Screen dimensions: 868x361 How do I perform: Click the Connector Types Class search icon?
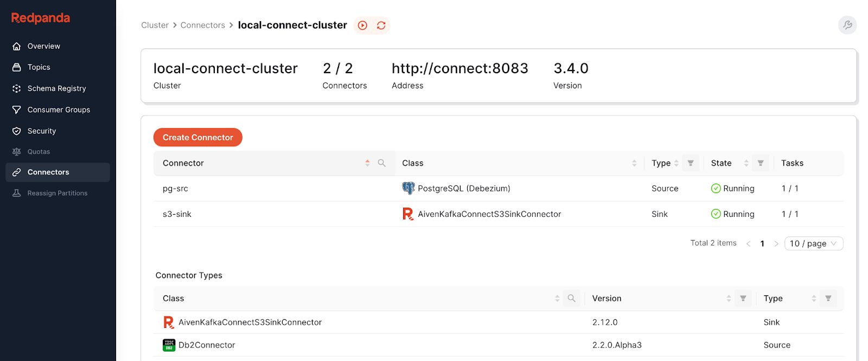click(x=571, y=299)
